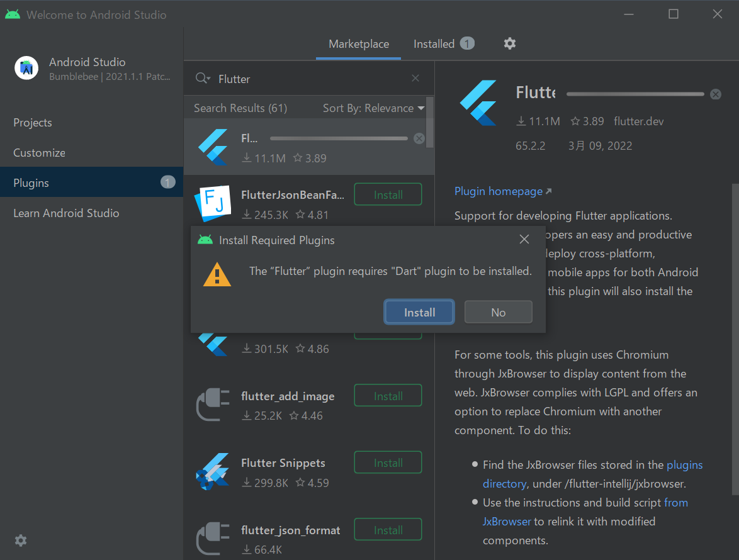Click the version 65.2.2 text
The image size is (739, 560).
coord(530,146)
